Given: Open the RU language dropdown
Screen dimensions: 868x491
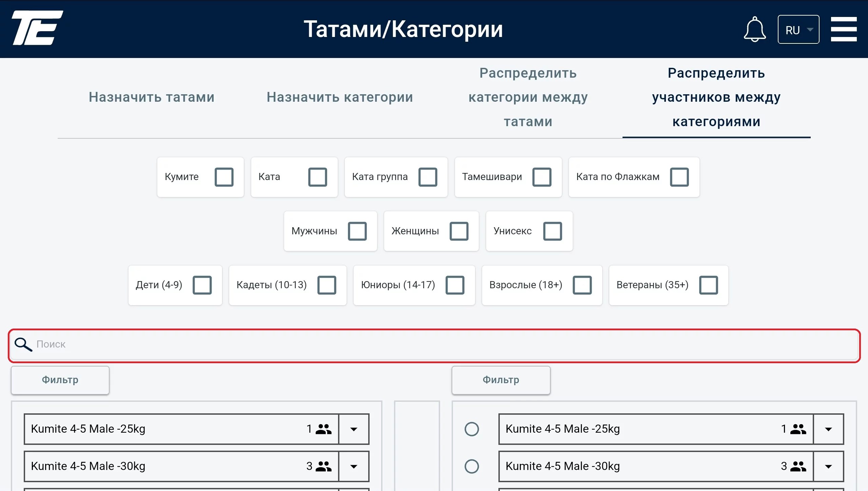Looking at the screenshot, I should click(798, 30).
